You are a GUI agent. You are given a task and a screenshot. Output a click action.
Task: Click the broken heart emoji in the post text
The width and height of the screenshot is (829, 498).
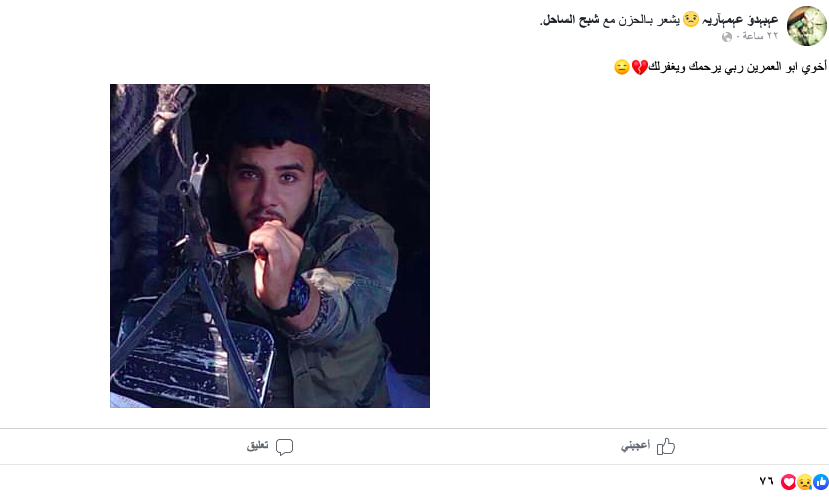coord(640,67)
